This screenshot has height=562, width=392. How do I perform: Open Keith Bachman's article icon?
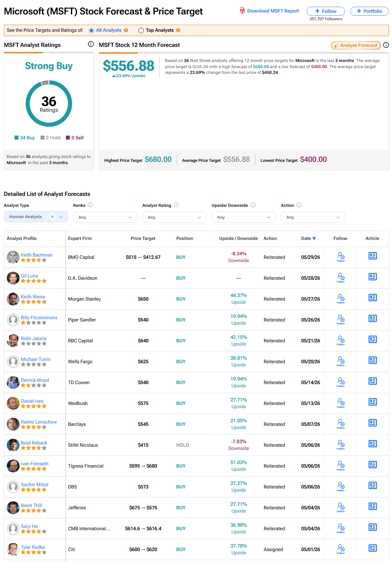click(372, 256)
